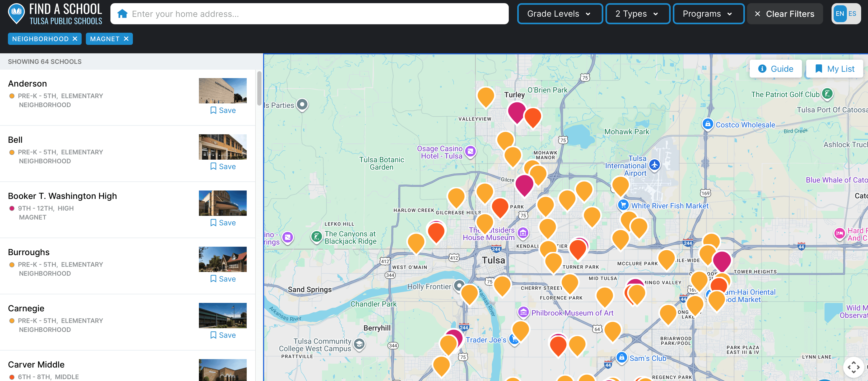Viewport: 868px width, 381px height.
Task: Click the Trader Joe's map label
Action: 486,340
